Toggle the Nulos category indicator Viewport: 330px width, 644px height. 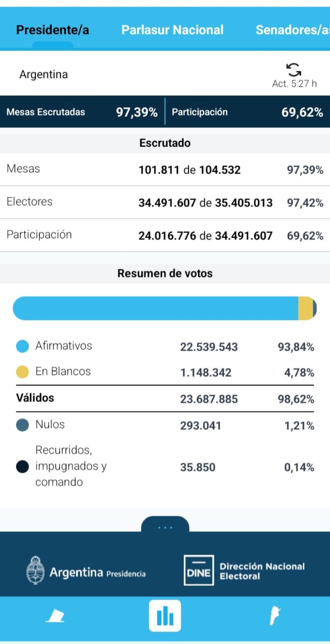20,424
